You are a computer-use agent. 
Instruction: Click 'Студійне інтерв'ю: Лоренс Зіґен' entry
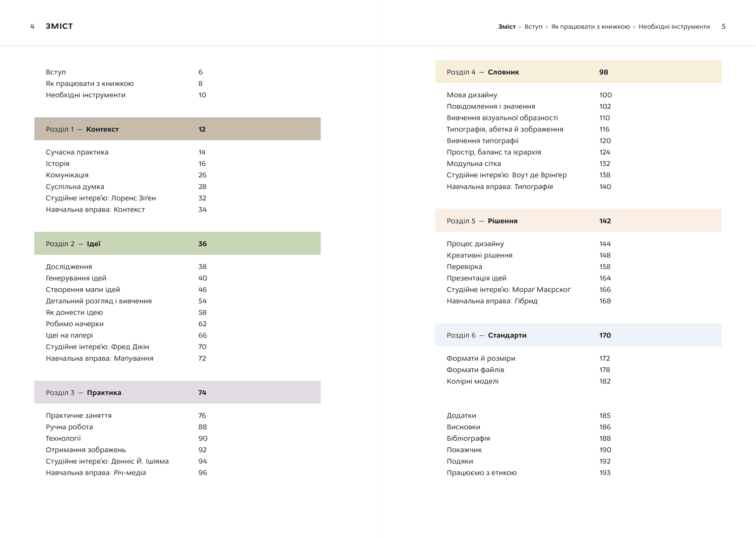[x=101, y=198]
